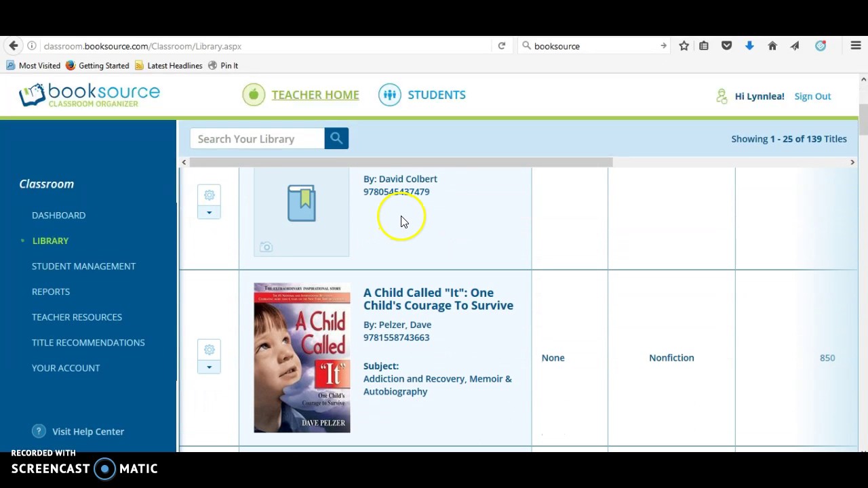Screen dimensions: 868x488
Task: Open the bookmarks list icon
Action: pos(704,46)
